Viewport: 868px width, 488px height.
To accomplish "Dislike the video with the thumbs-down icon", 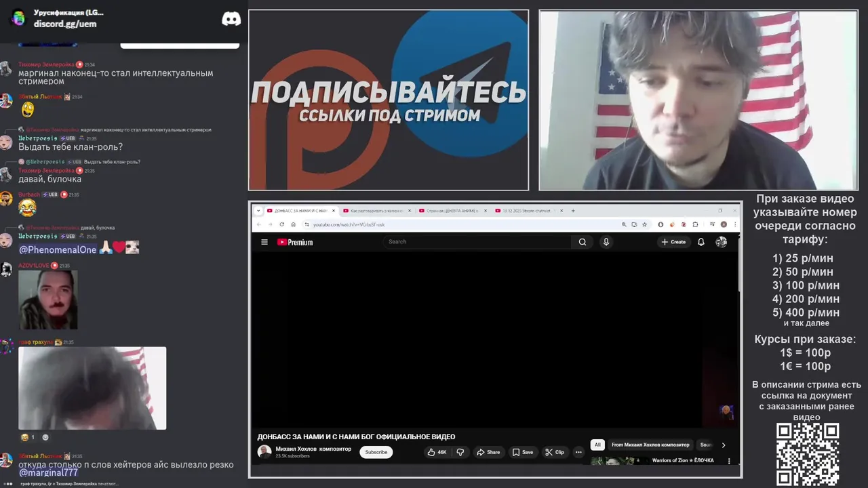I will tap(460, 452).
